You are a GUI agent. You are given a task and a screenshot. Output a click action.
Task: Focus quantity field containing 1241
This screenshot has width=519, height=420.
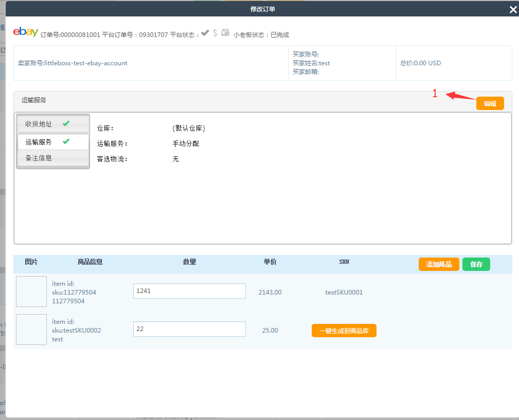189,291
